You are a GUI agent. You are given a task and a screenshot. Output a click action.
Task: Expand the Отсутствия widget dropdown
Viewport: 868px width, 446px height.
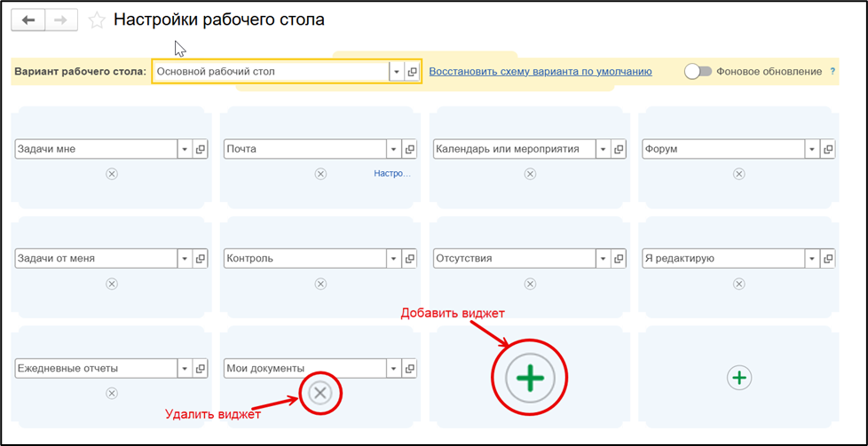click(603, 258)
